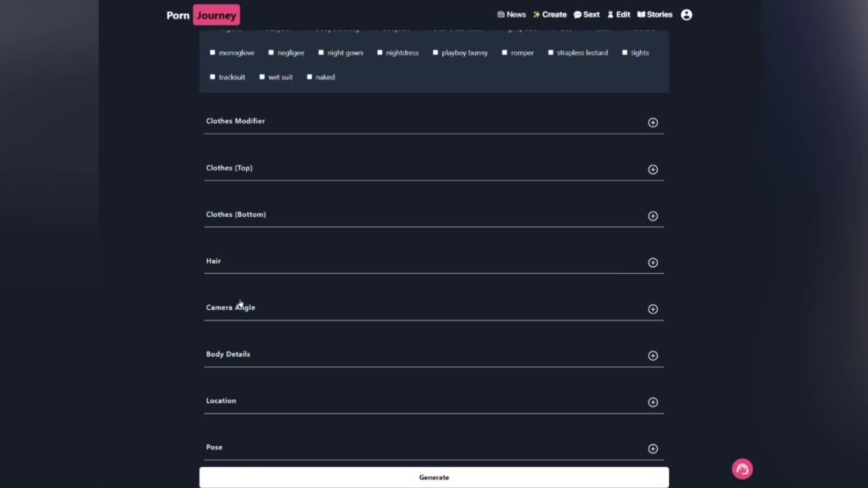Open the user account profile icon

coord(686,15)
